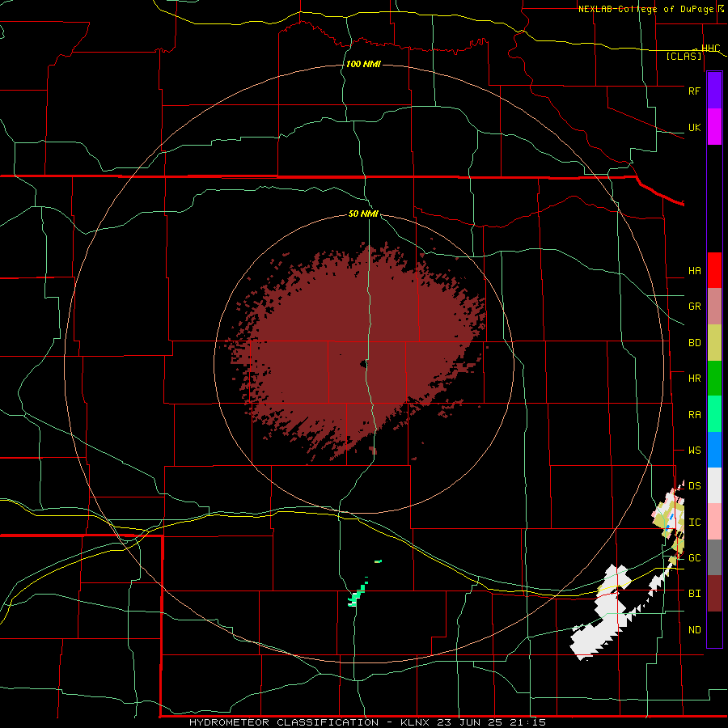Click the purple RF legend color swatch
The width and height of the screenshot is (728, 728).
[714, 91]
